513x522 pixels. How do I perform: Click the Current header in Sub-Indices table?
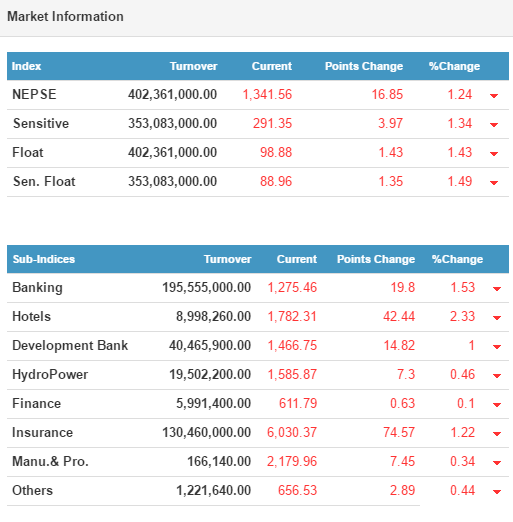pos(297,259)
